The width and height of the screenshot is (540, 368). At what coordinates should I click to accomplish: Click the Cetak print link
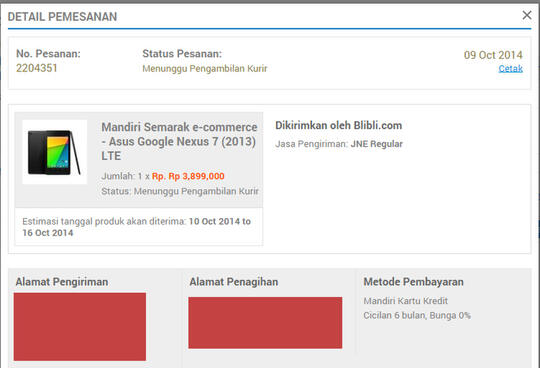(x=510, y=69)
